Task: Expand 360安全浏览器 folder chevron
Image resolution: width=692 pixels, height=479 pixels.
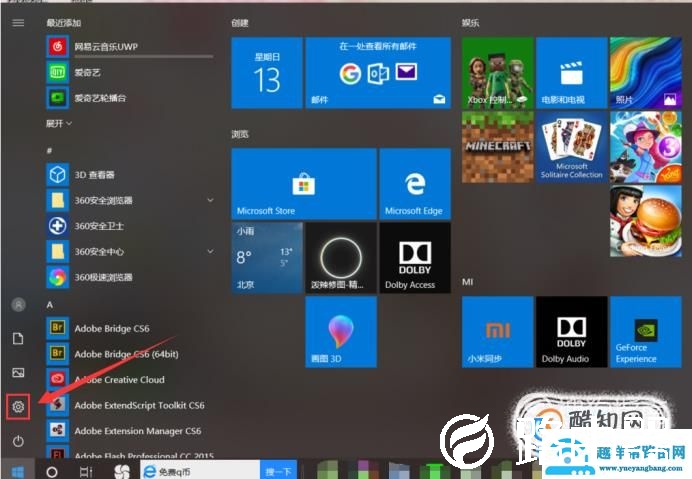Action: [210, 200]
